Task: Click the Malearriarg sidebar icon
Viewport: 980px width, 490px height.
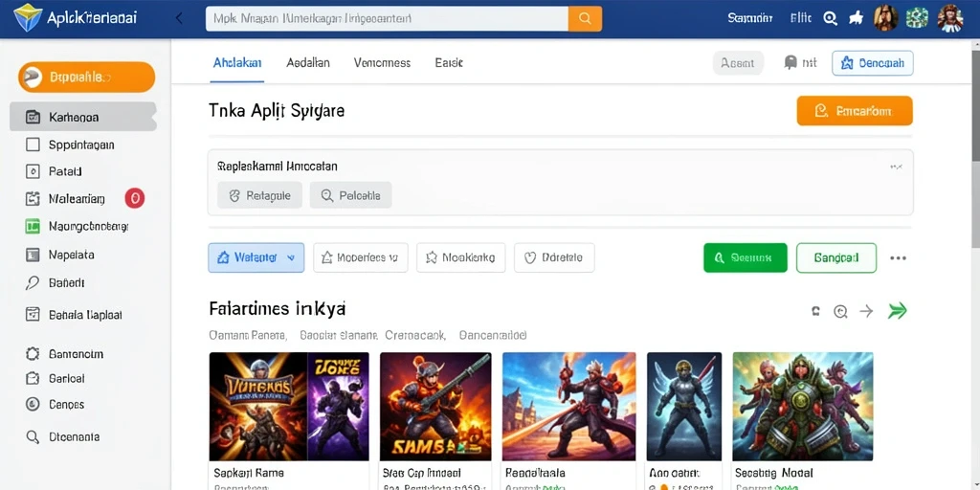Action: [33, 199]
